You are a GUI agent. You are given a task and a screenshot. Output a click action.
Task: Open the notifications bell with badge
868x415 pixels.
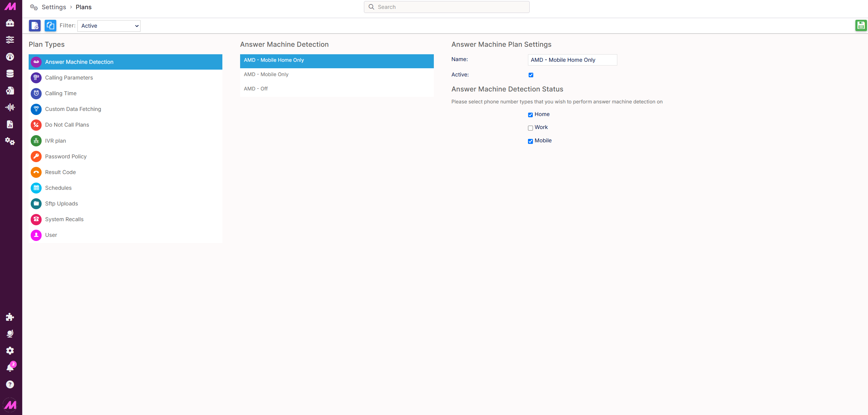[11, 367]
